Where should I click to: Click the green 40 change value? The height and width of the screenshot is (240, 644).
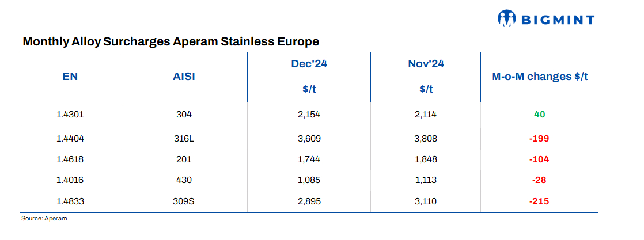tap(539, 114)
